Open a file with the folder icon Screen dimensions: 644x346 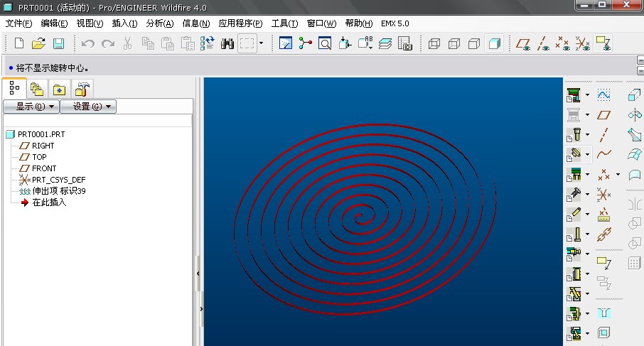(38, 43)
